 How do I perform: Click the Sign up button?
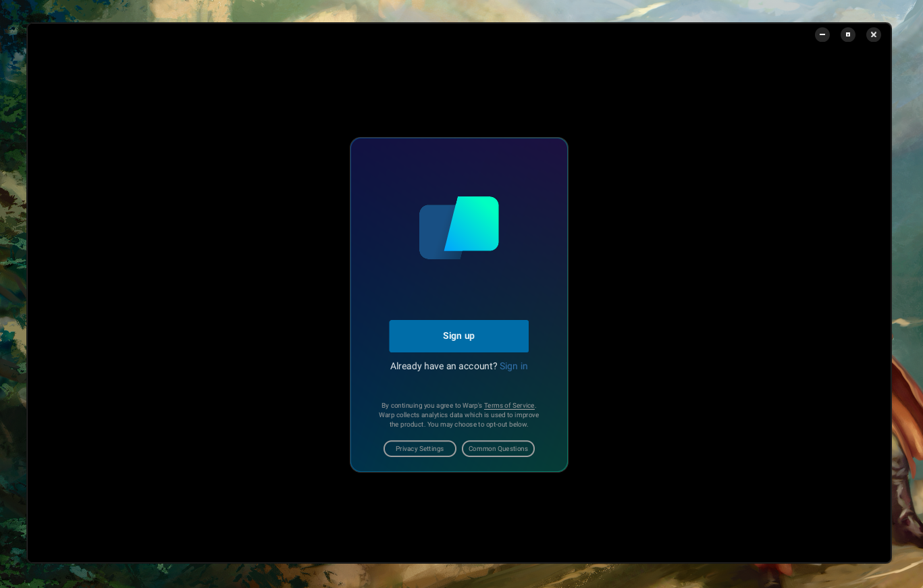[458, 336]
